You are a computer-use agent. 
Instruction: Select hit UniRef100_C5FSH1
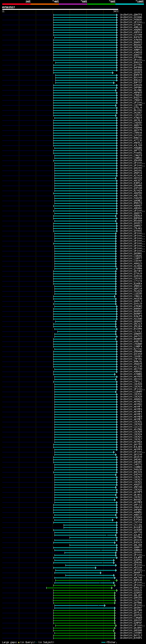click(x=131, y=359)
